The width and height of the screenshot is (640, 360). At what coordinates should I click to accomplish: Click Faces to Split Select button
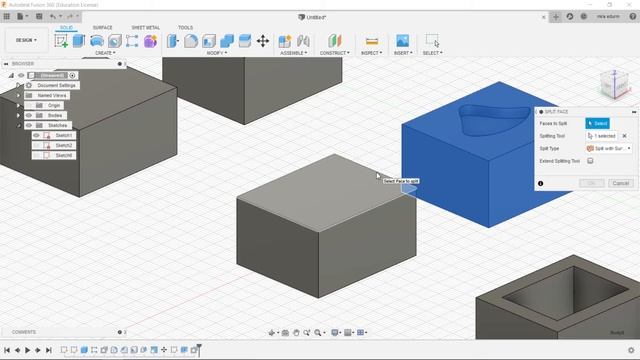click(x=598, y=123)
